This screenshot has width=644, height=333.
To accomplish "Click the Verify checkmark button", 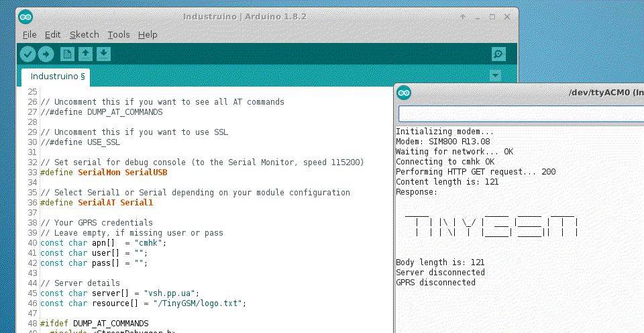I will (x=28, y=54).
